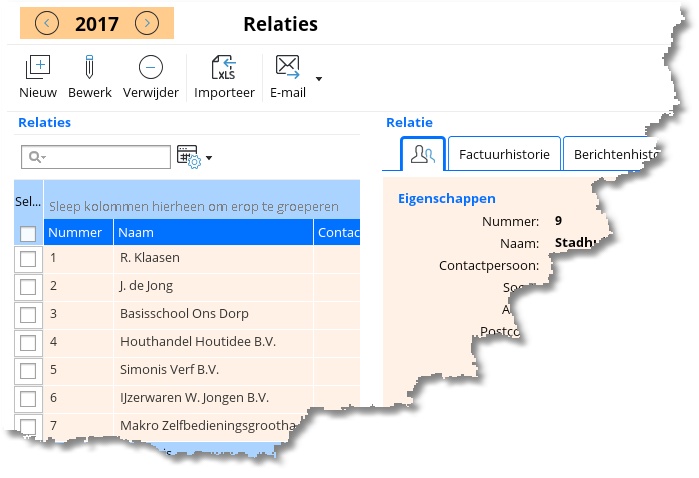The width and height of the screenshot is (699, 478).
Task: Click the Bewerk pencil icon
Action: (89, 68)
